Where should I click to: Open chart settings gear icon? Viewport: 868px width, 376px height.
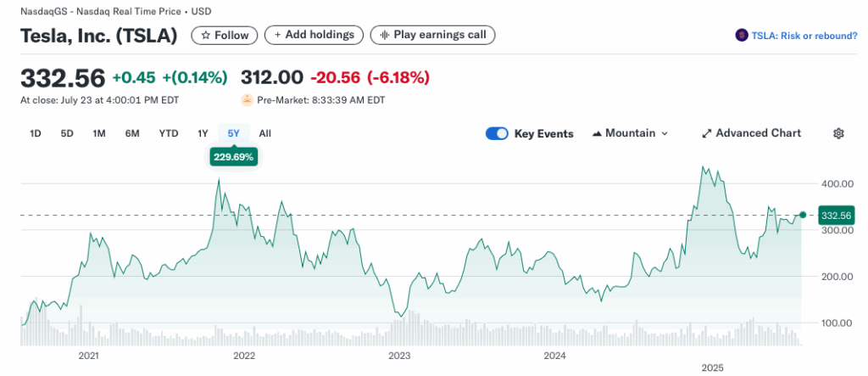coord(838,133)
